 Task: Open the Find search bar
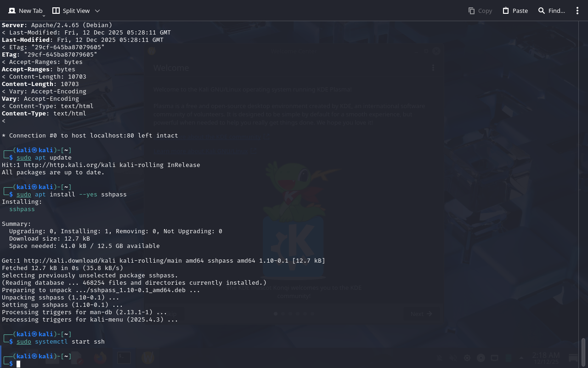pos(551,11)
